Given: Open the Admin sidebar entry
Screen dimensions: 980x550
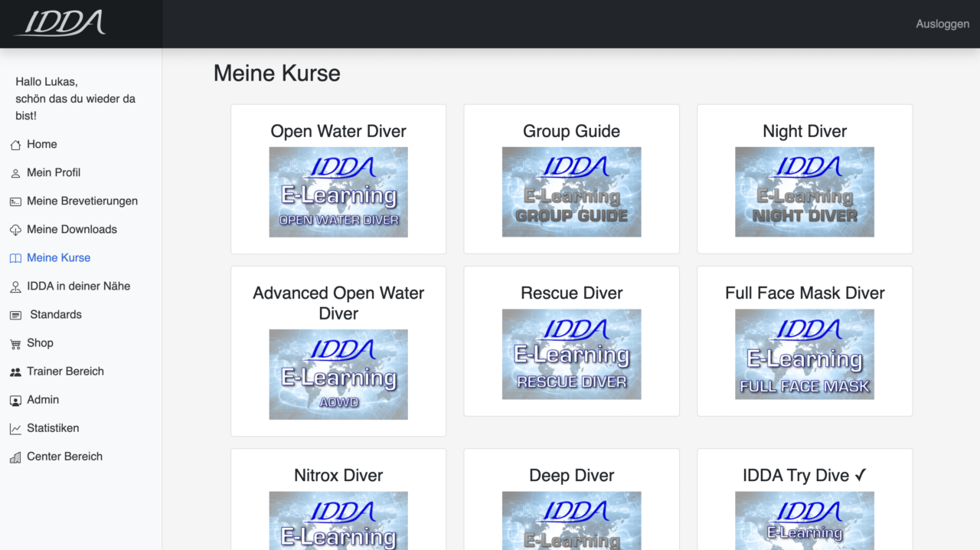Looking at the screenshot, I should tap(43, 400).
